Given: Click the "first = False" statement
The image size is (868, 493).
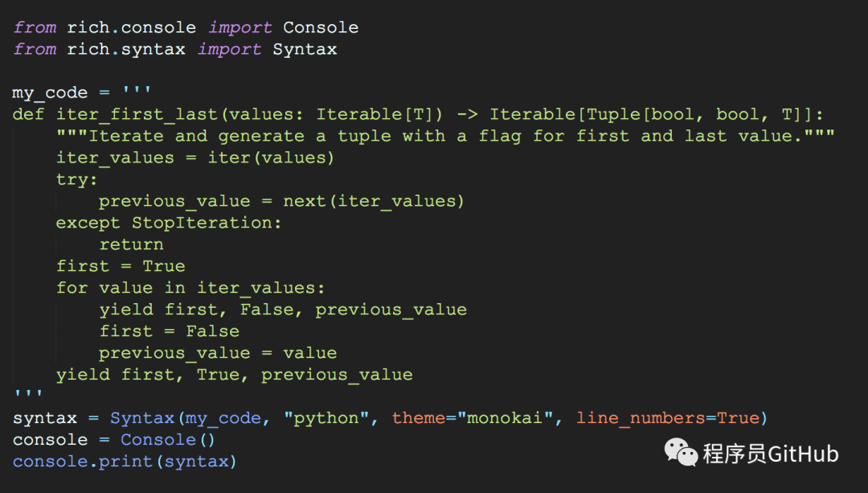Looking at the screenshot, I should [x=169, y=331].
